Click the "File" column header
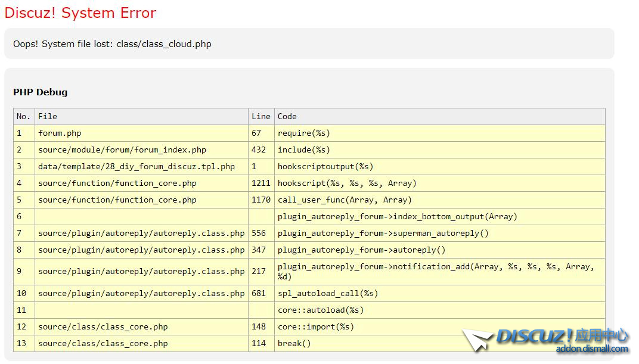This screenshot has width=639, height=364. pos(48,117)
